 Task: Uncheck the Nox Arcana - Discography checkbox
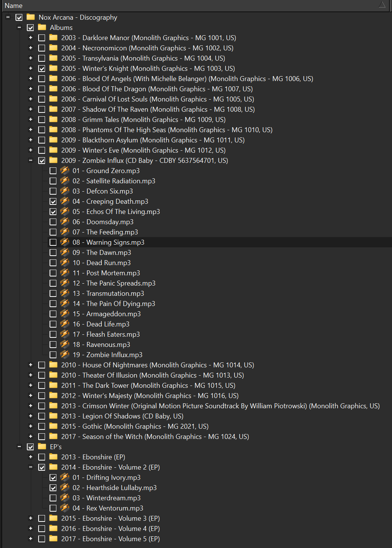19,17
